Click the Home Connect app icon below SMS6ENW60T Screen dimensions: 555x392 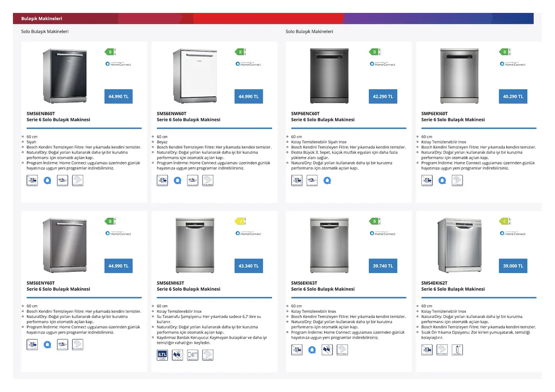(178, 180)
